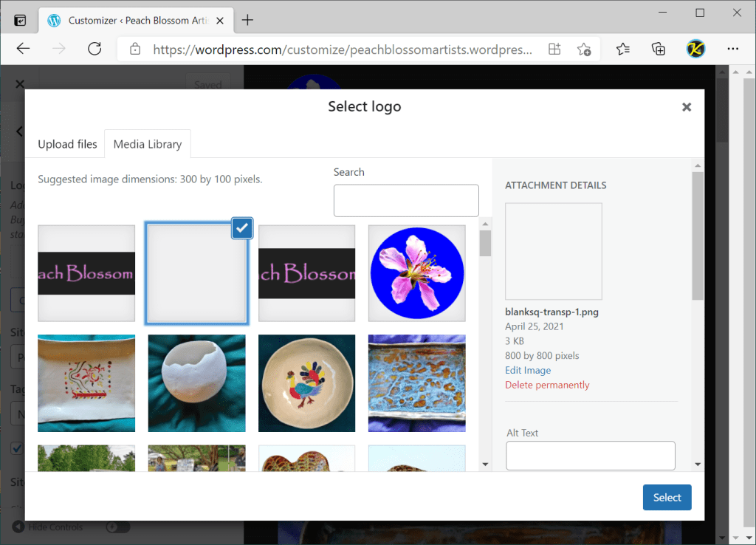Open browser Favorites star list icon
This screenshot has width=756, height=545.
[x=623, y=49]
